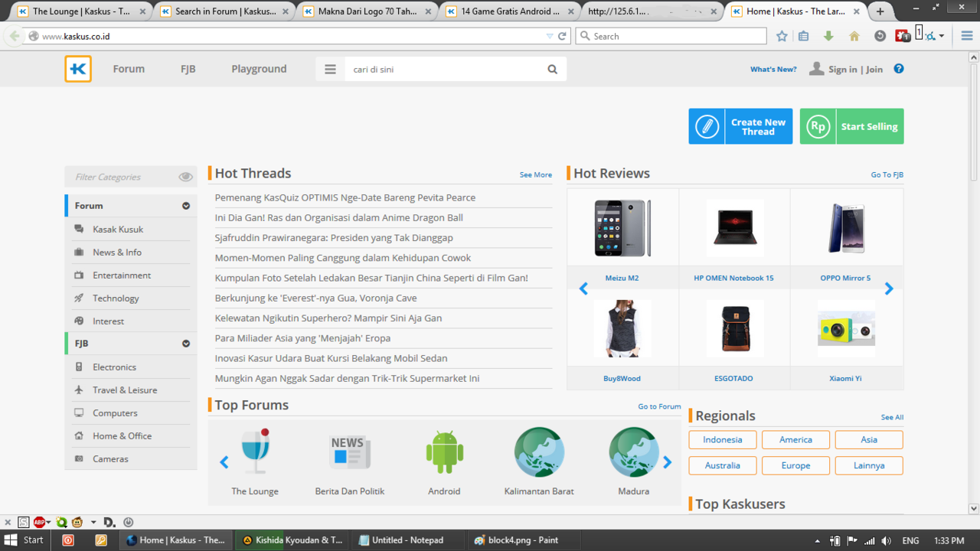Screen dimensions: 980x551
Task: Open the Technology rocket category
Action: click(x=116, y=298)
